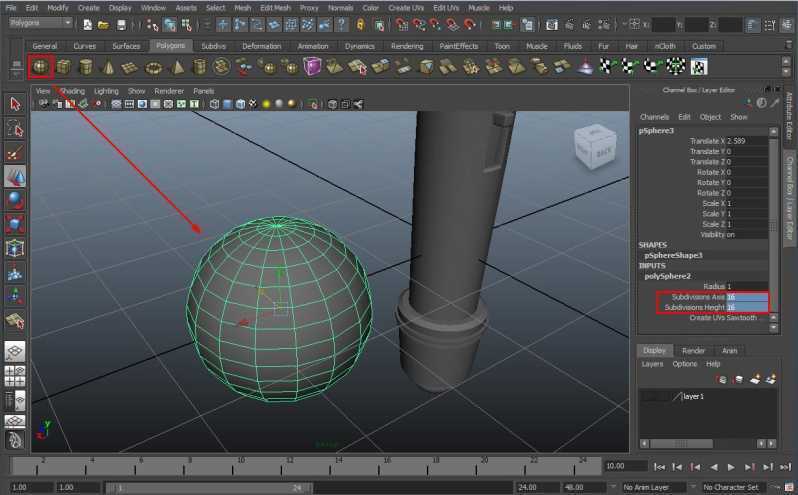The width and height of the screenshot is (798, 495).
Task: Create a polygon cube from the shelf
Action: pos(63,67)
